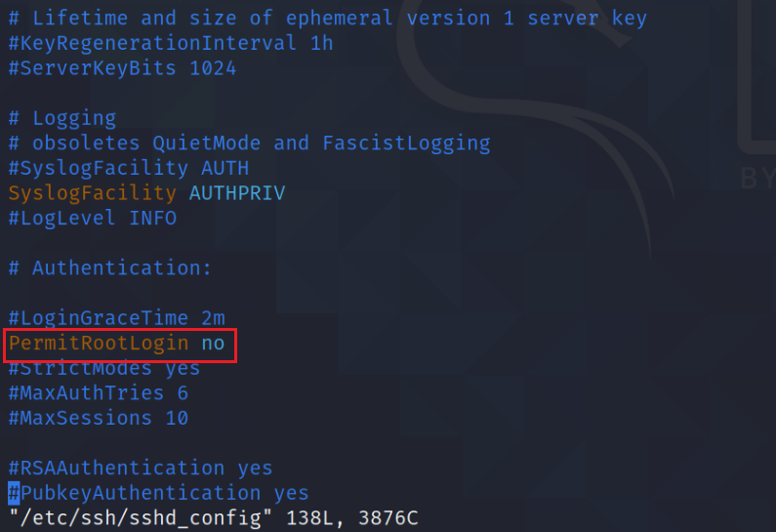The image size is (776, 532).
Task: Click the #MaxSessions 10 line
Action: (99, 419)
